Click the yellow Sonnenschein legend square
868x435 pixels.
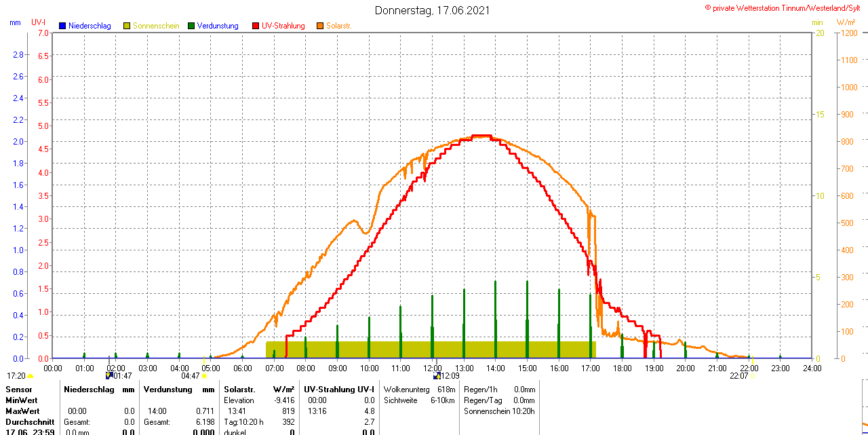[127, 26]
